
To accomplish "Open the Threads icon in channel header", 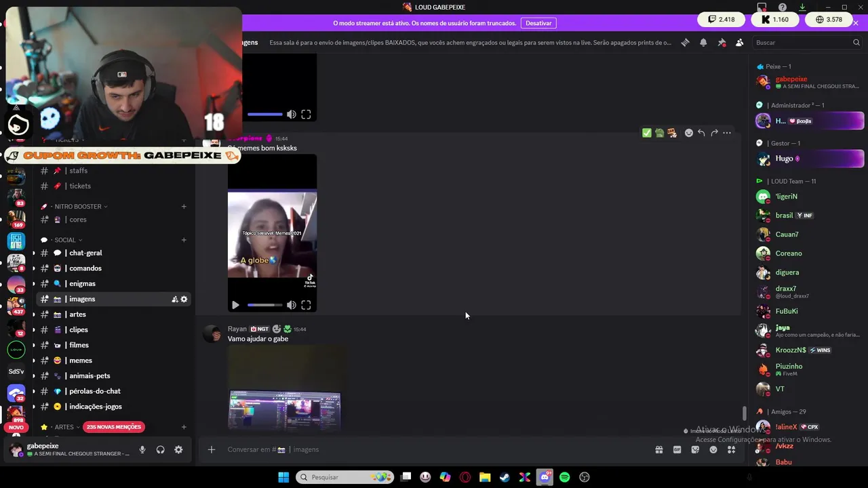I will [x=685, y=42].
